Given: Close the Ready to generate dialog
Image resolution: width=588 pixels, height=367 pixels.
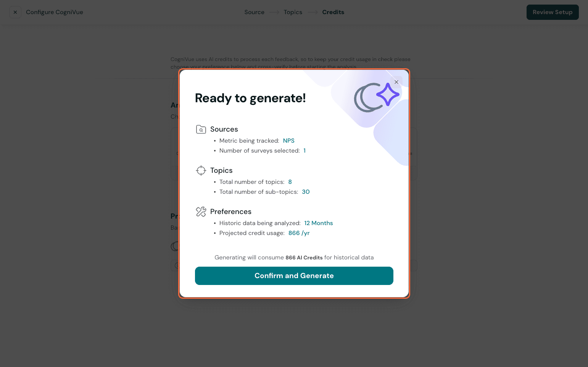Looking at the screenshot, I should click(x=396, y=82).
